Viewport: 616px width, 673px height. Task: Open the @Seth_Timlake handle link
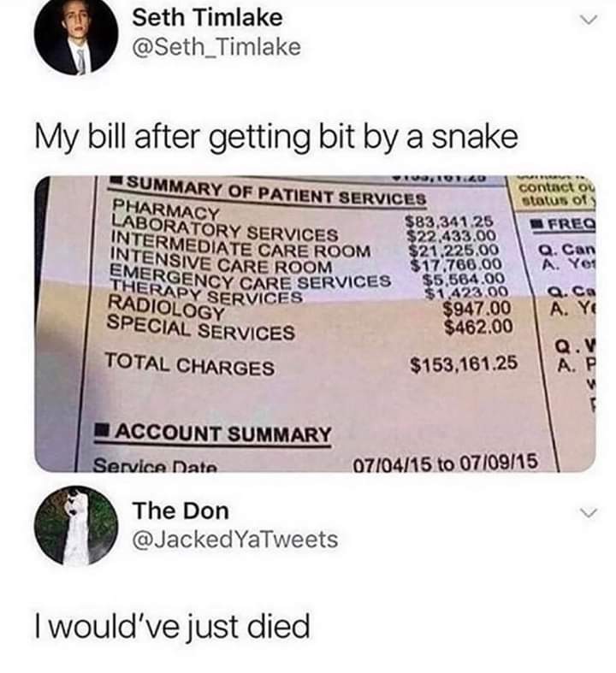tap(216, 47)
